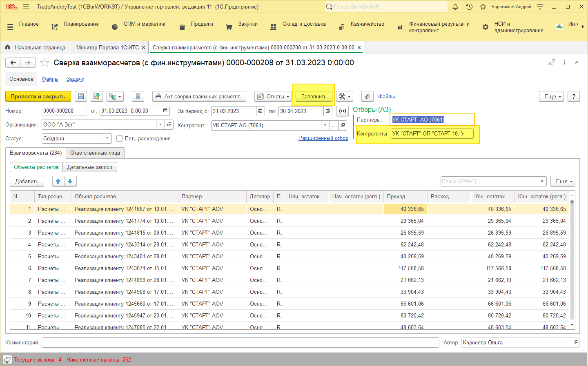Open calendar picker for period start date
Screen dimensions: 588x366
click(261, 111)
